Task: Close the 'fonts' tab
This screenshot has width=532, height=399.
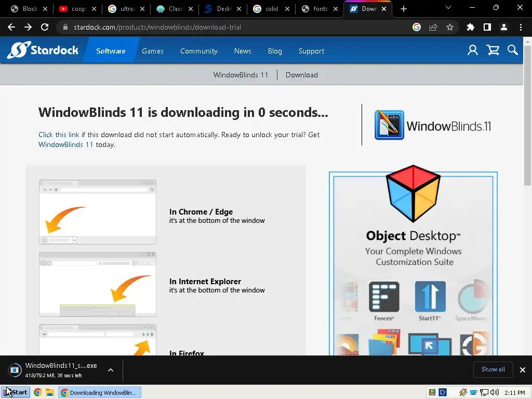Action: click(336, 9)
